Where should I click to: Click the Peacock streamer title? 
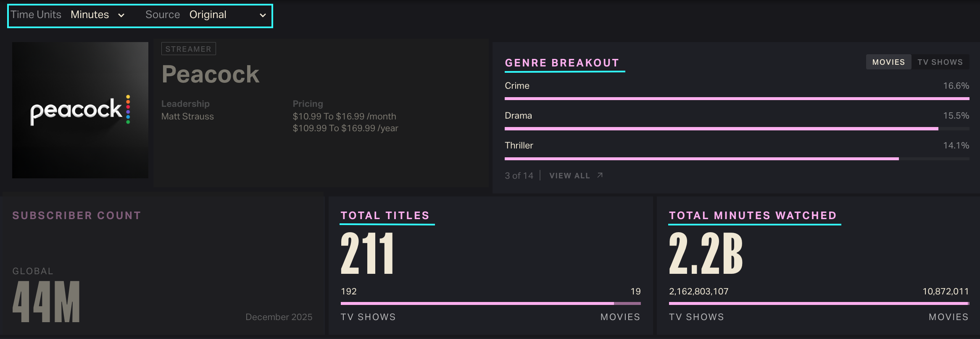(x=211, y=74)
